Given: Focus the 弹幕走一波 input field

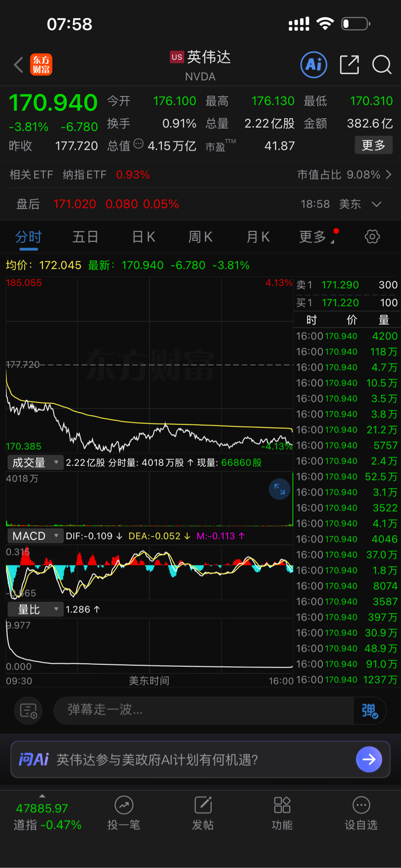Looking at the screenshot, I should [204, 710].
